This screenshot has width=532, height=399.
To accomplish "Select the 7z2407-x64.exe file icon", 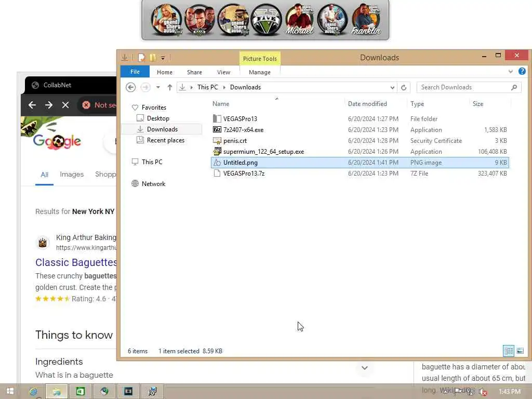I will point(217,129).
